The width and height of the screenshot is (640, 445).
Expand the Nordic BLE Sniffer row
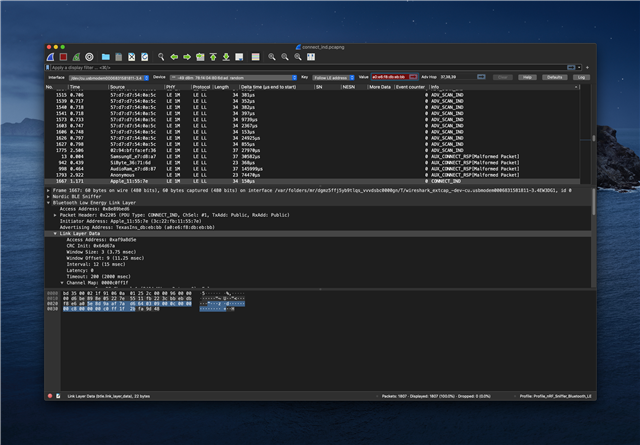(48, 196)
